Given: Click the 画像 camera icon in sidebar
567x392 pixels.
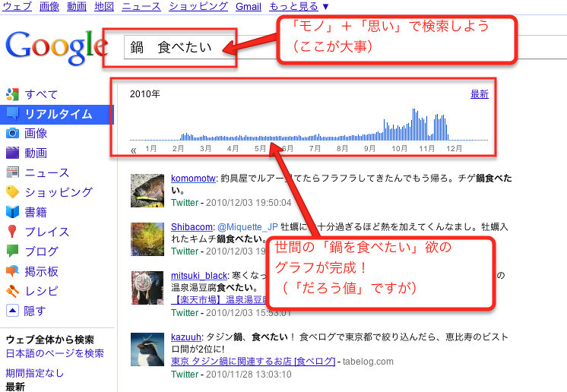Looking at the screenshot, I should click(x=12, y=133).
